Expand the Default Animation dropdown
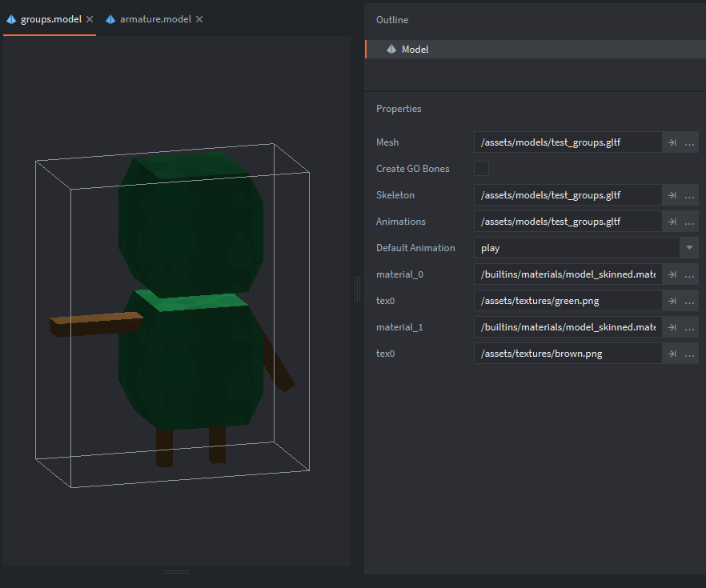The image size is (706, 588). tap(689, 248)
